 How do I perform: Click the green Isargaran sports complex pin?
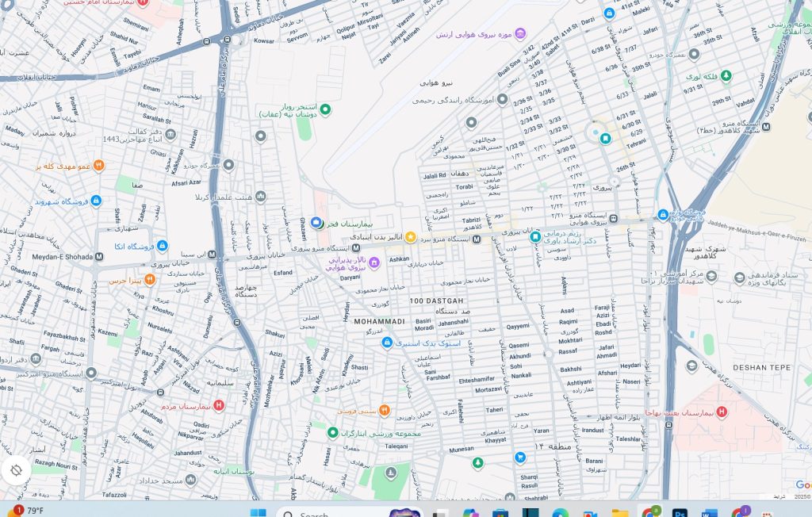(x=333, y=433)
